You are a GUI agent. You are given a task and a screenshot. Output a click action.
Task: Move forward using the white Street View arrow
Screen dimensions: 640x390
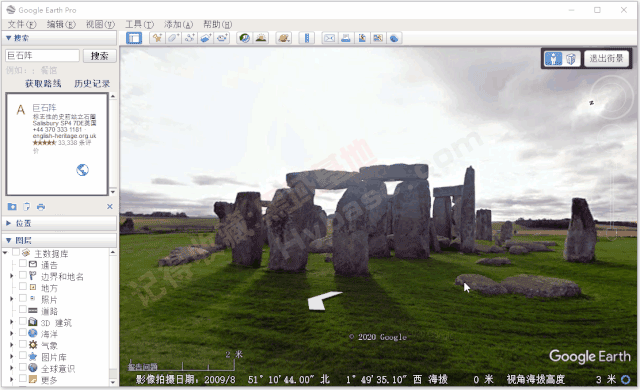pyautogui.click(x=324, y=300)
